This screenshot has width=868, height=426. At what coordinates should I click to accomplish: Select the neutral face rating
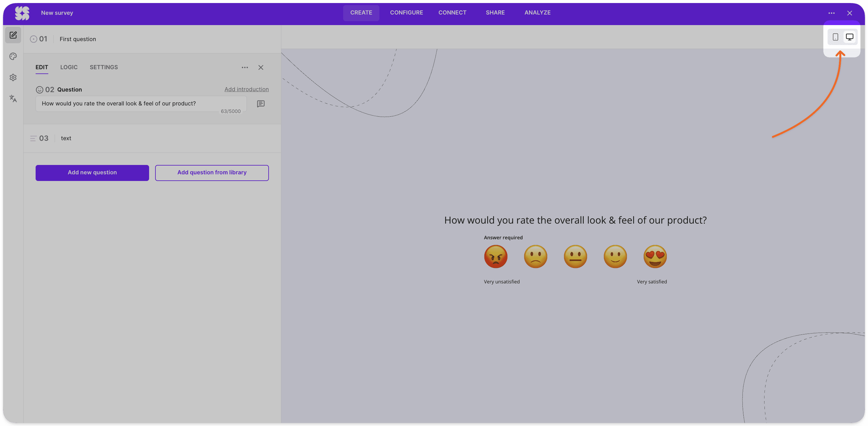575,256
